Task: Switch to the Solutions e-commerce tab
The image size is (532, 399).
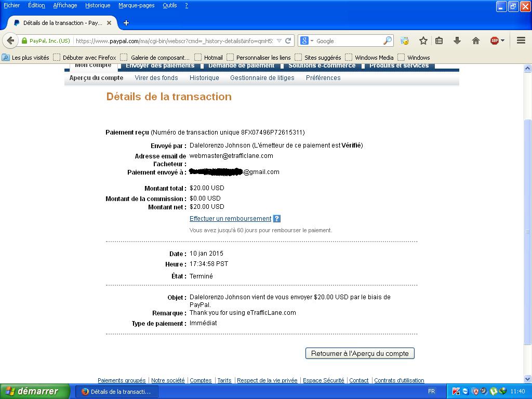Action: point(322,65)
